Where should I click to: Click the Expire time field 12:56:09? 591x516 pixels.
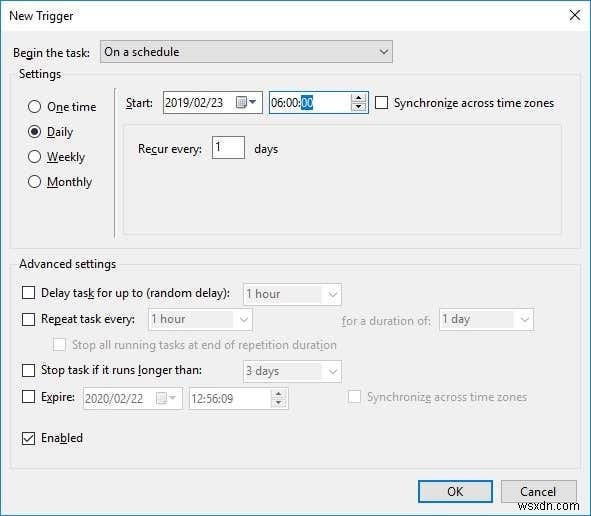coord(238,398)
